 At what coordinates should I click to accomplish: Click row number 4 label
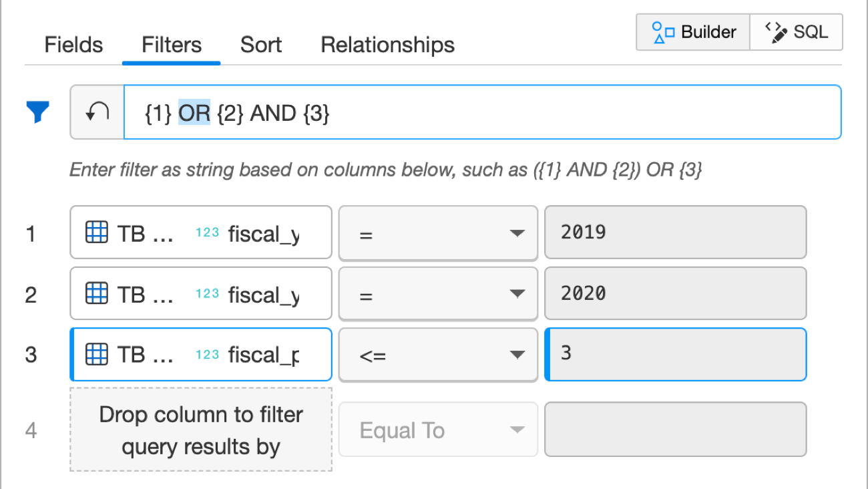pos(31,430)
